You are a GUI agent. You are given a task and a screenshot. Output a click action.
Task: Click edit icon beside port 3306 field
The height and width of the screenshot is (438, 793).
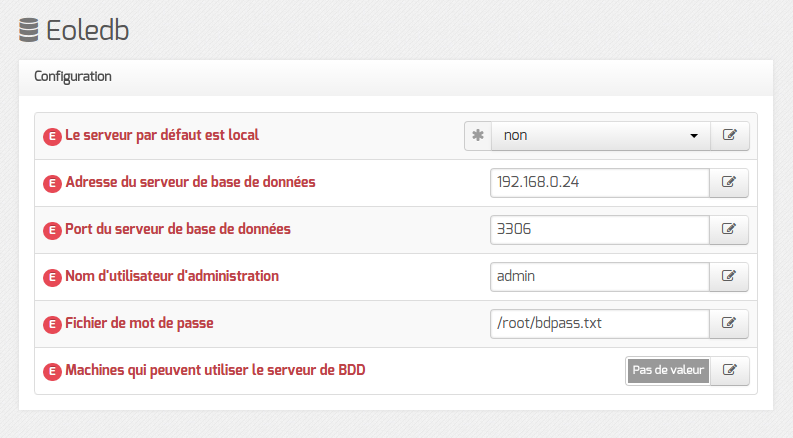(x=728, y=230)
